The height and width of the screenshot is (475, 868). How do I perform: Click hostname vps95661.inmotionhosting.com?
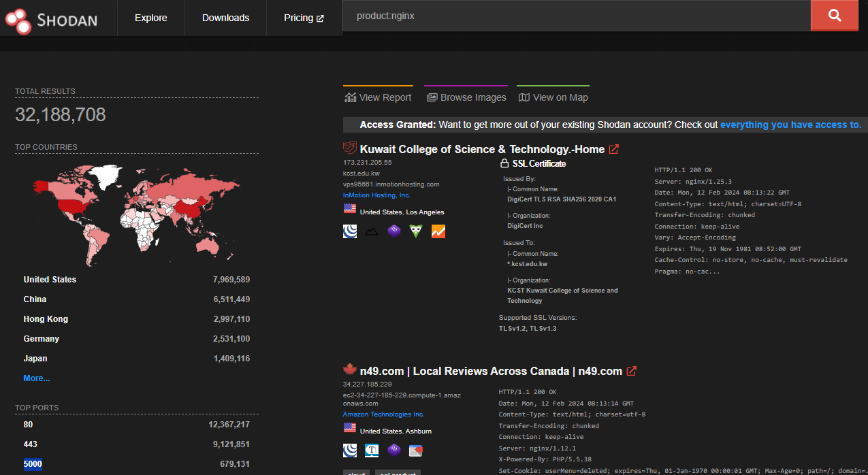[x=391, y=184]
